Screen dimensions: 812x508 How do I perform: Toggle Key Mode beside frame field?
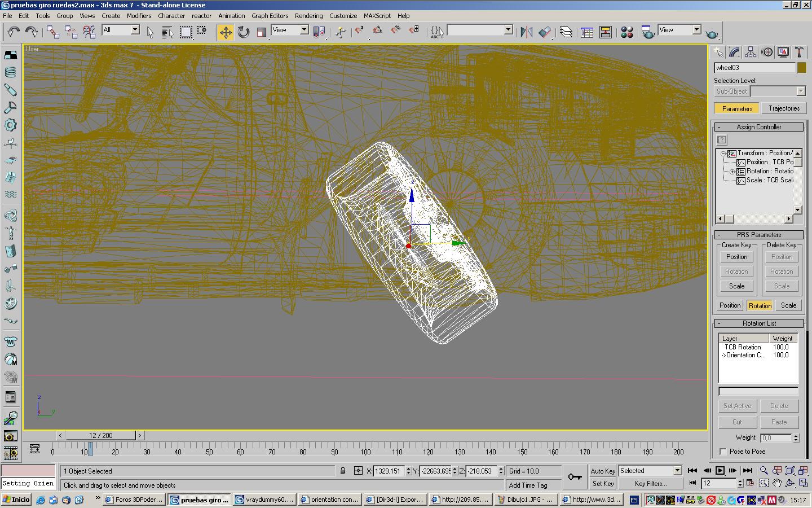(693, 483)
